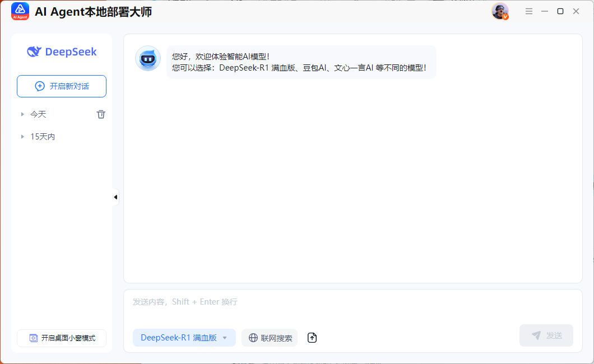
Task: Toggle 联网搜索 web search
Action: point(270,338)
